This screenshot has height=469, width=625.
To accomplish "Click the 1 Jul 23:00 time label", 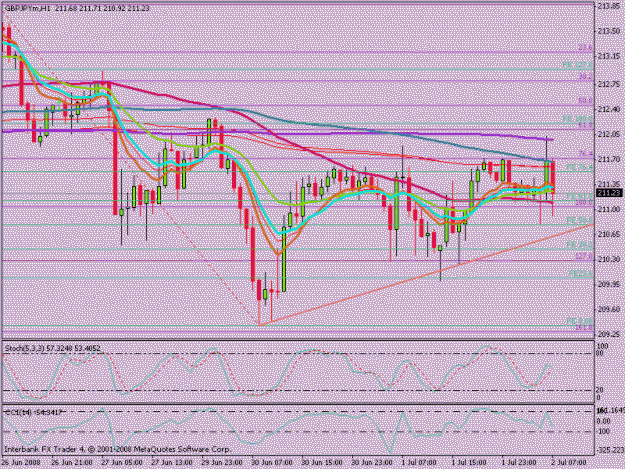I will [519, 463].
